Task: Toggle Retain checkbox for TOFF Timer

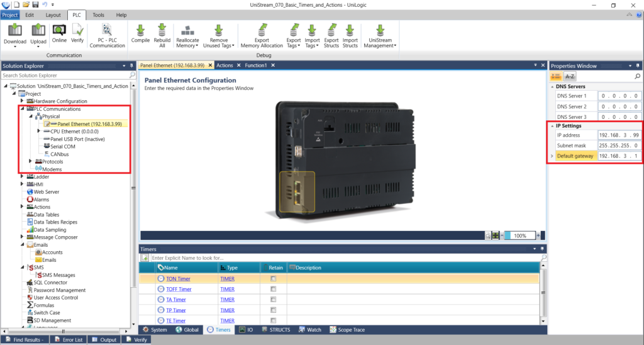Action: [273, 289]
